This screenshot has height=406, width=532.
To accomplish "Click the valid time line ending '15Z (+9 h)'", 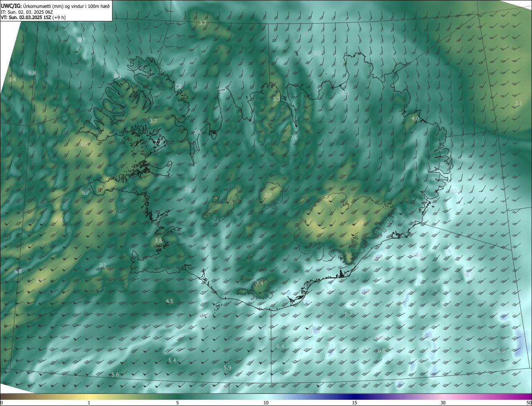I will tap(33, 17).
